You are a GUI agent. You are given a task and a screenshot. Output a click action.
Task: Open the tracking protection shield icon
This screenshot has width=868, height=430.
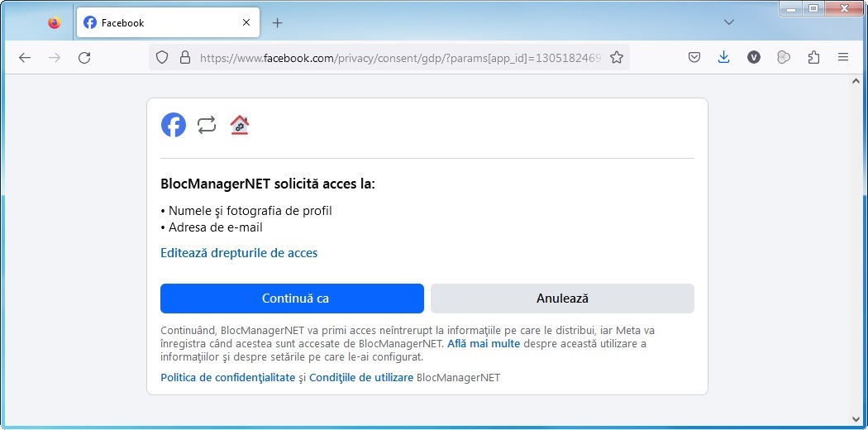[x=162, y=58]
